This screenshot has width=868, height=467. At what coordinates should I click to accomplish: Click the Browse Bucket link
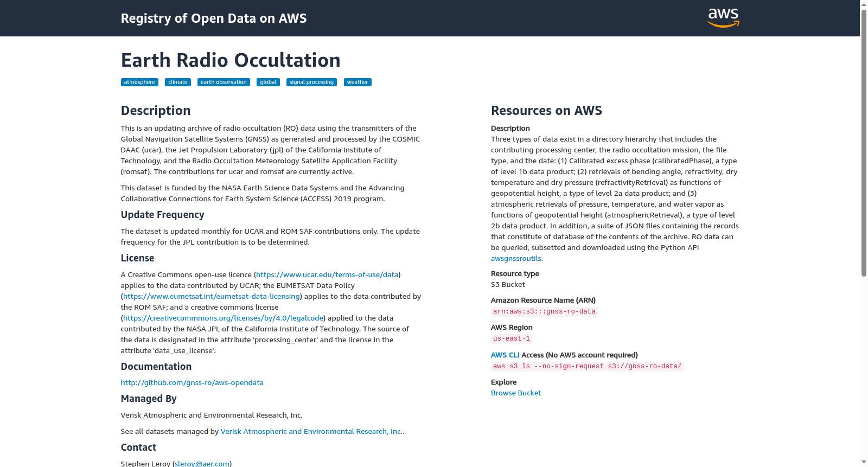[516, 393]
